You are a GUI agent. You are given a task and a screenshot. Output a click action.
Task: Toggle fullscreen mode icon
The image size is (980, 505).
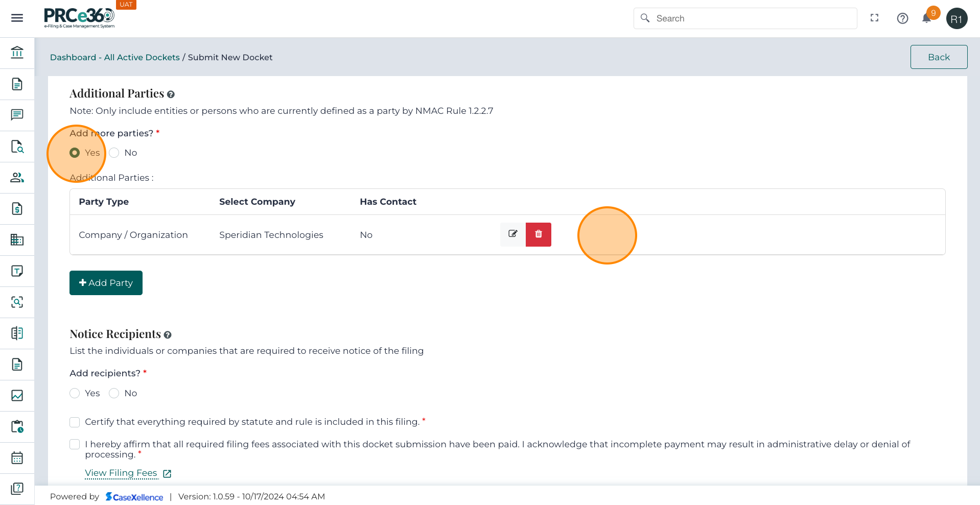tap(874, 18)
